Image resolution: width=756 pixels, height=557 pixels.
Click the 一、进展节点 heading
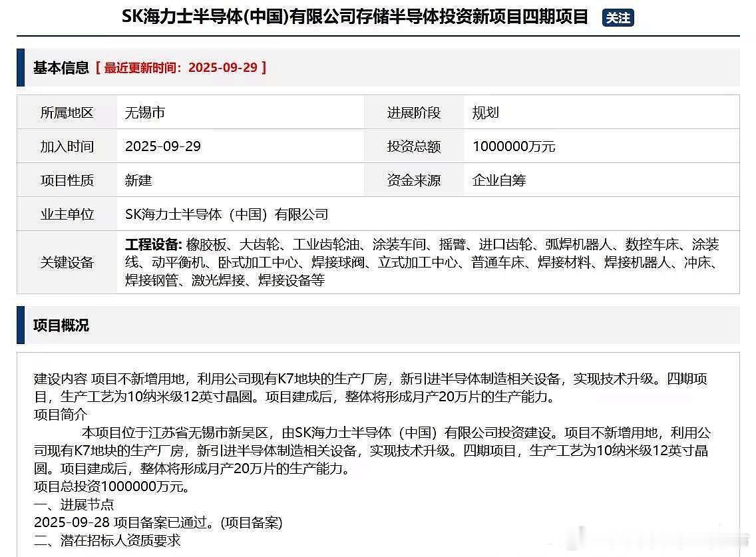74,504
